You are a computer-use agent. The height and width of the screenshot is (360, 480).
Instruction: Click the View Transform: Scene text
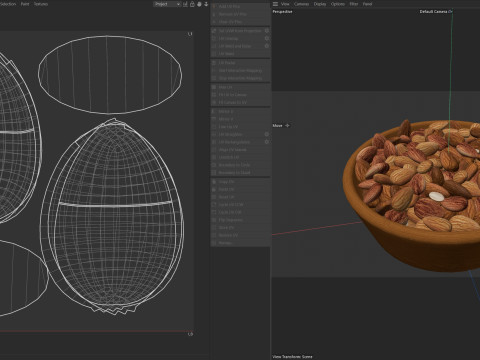[x=292, y=357]
